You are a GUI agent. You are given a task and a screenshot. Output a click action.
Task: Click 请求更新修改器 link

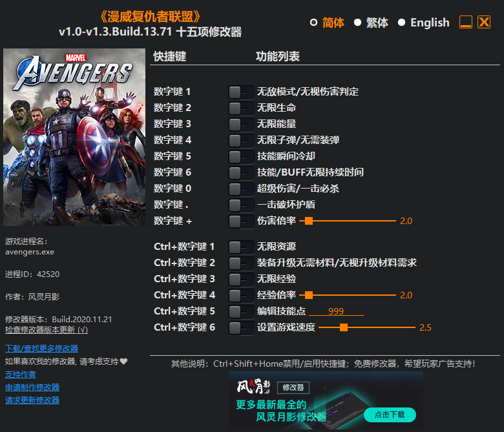[32, 400]
